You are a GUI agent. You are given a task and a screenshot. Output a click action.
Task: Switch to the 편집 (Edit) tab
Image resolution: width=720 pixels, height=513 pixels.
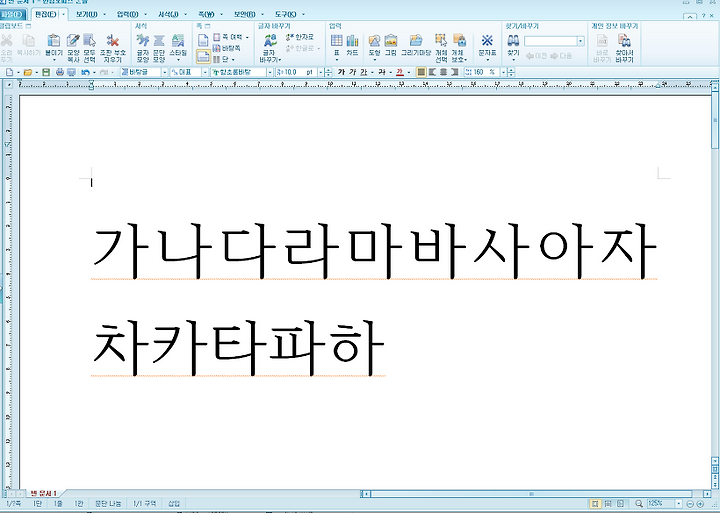tap(45, 14)
